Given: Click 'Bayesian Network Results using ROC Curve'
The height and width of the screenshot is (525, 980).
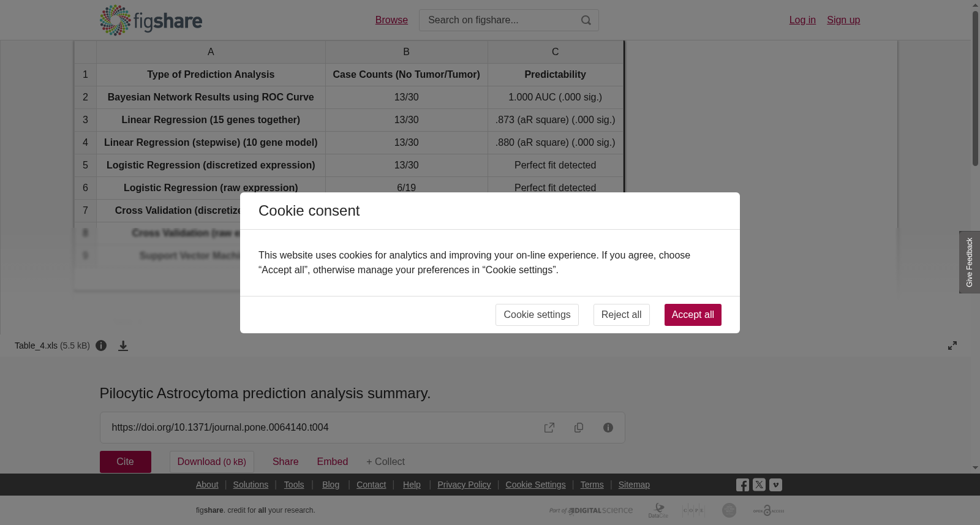Looking at the screenshot, I should point(211,97).
